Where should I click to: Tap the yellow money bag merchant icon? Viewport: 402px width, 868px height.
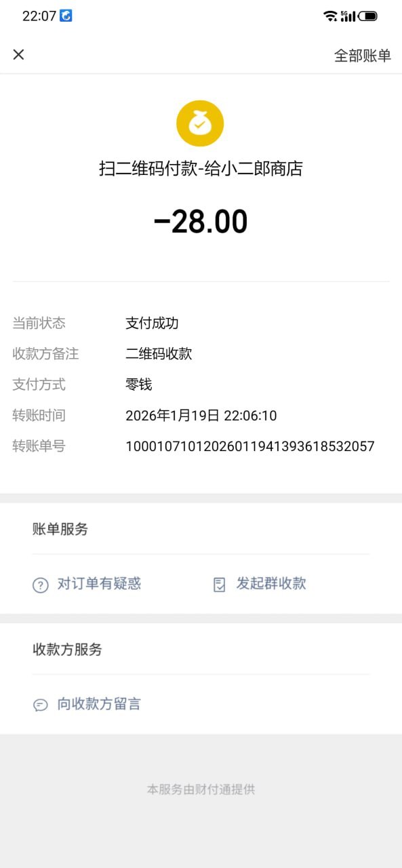(200, 123)
